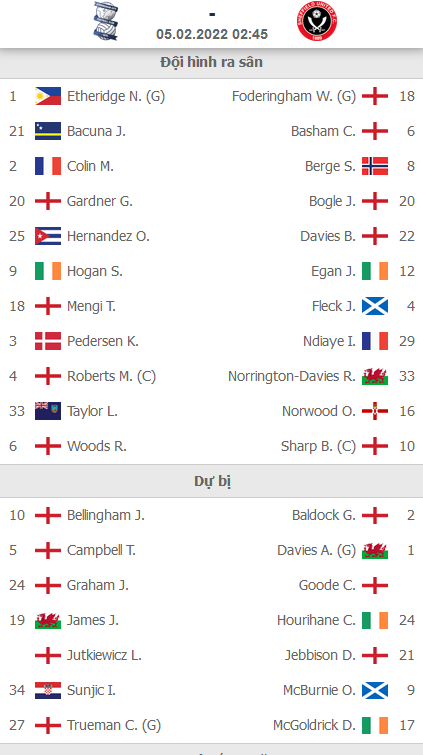The height and width of the screenshot is (755, 423).
Task: Click the match date 05.02.2022 02:45
Action: pos(212,35)
